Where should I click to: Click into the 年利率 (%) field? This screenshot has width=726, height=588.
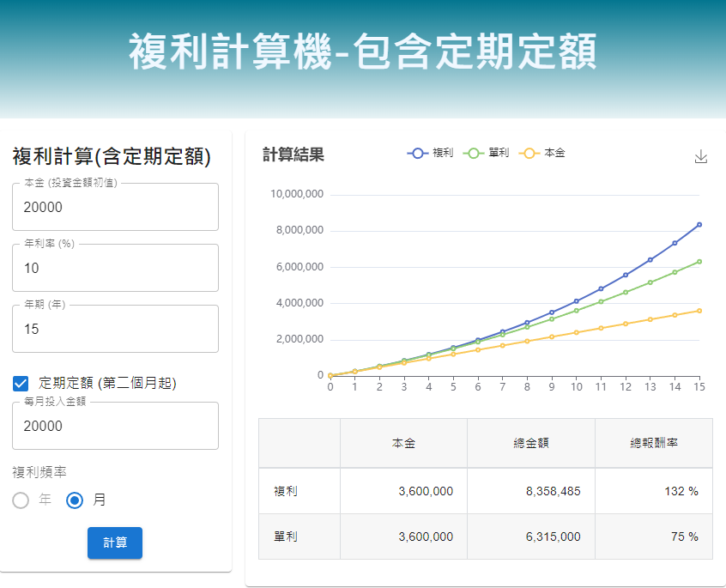click(115, 268)
